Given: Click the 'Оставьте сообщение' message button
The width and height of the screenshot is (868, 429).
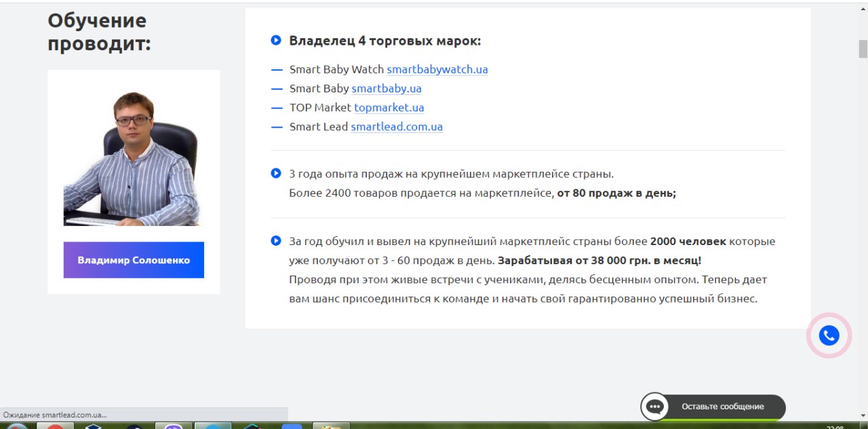Looking at the screenshot, I should coord(723,407).
